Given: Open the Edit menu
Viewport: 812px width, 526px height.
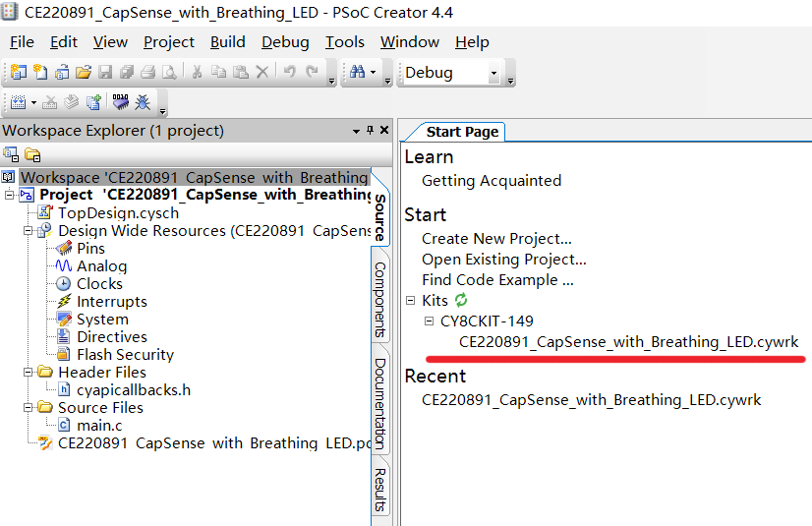Looking at the screenshot, I should pyautogui.click(x=64, y=42).
